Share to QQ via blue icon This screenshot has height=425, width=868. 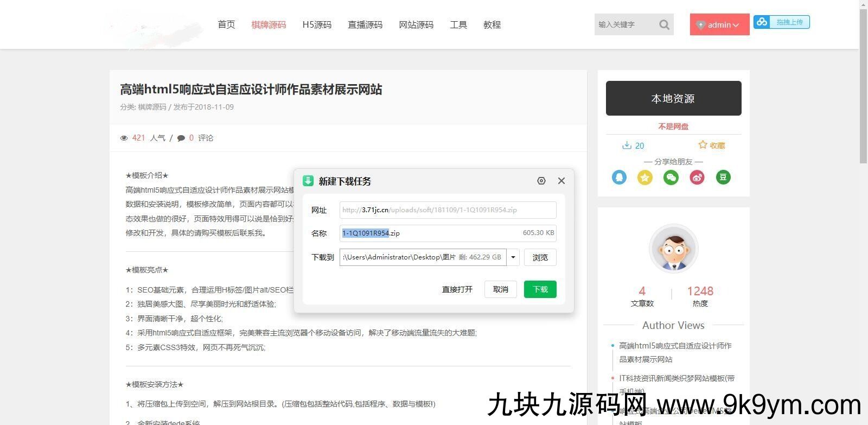tap(619, 177)
